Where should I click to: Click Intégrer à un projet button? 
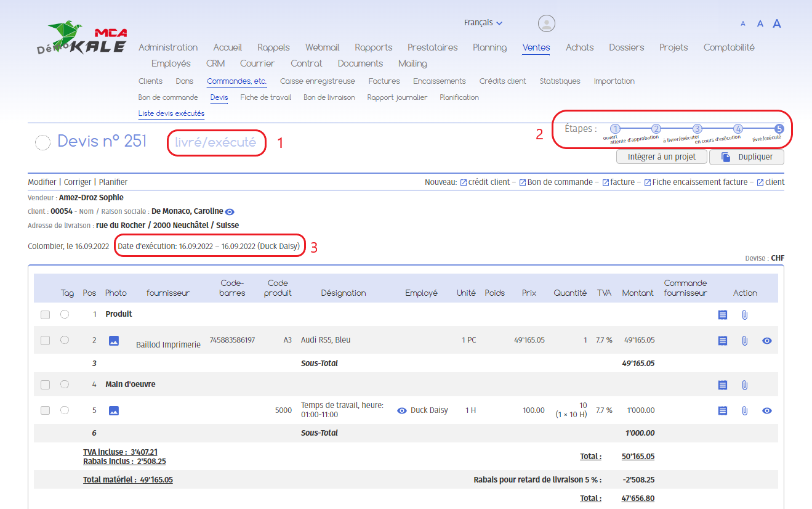tap(661, 157)
